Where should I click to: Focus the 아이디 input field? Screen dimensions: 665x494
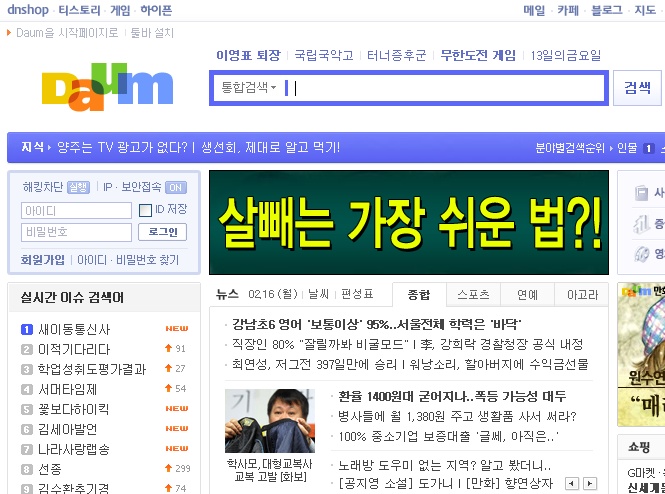click(76, 210)
